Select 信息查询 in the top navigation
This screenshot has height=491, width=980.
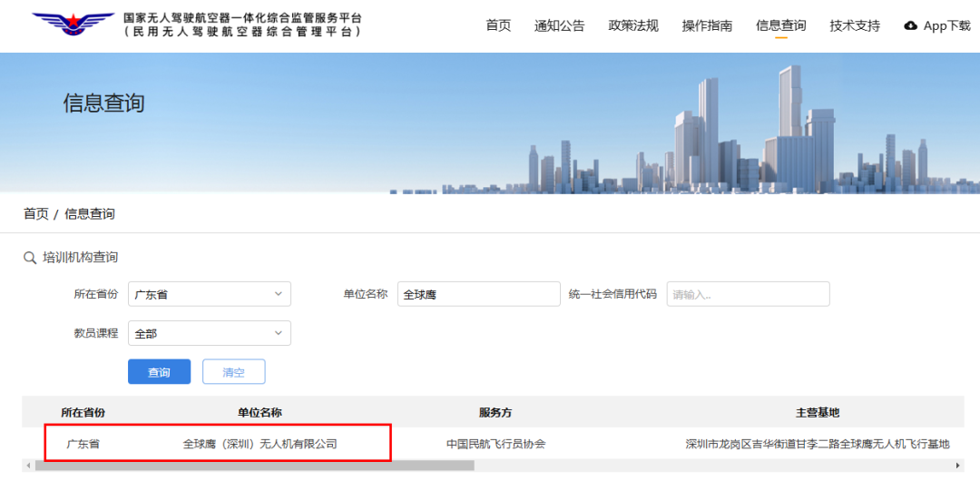(x=780, y=25)
